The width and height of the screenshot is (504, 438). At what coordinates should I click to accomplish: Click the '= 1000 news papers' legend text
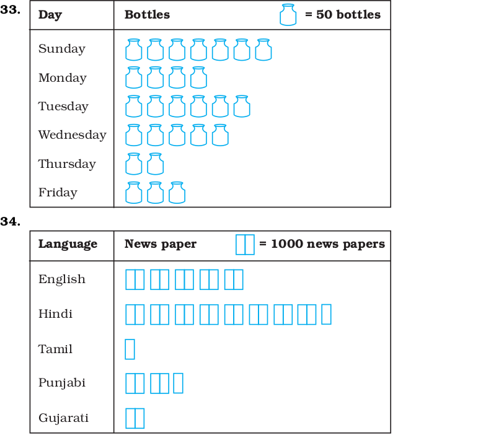[322, 244]
